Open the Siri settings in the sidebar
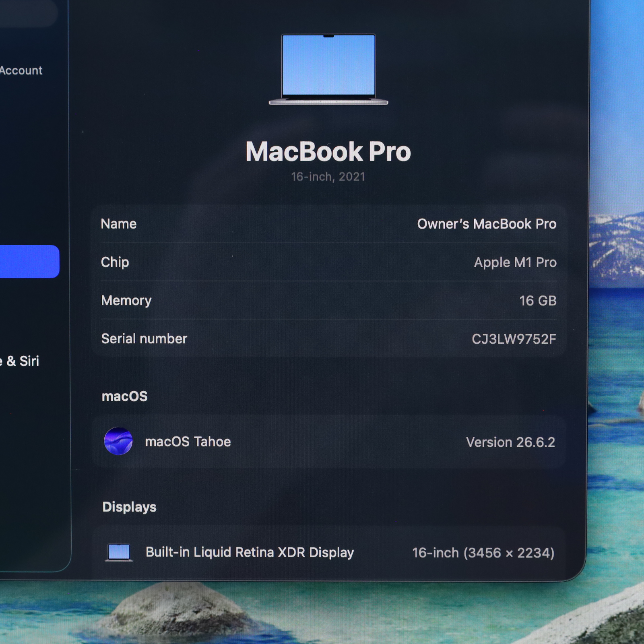Viewport: 644px width, 644px height. click(x=20, y=361)
